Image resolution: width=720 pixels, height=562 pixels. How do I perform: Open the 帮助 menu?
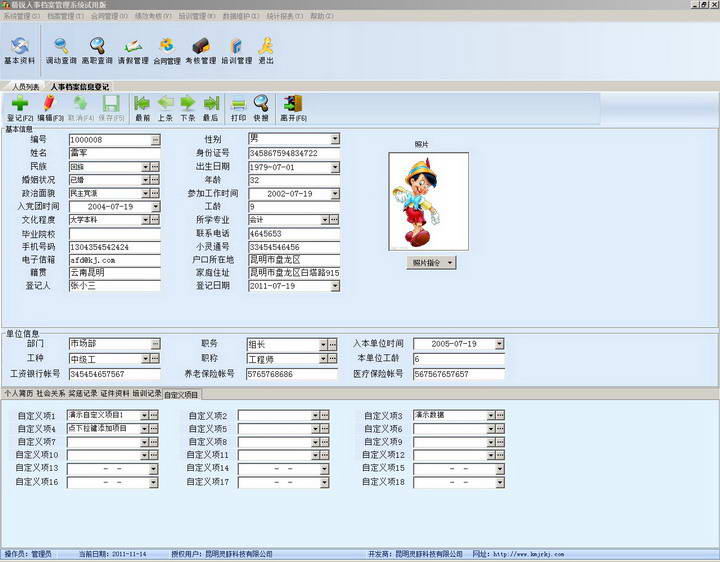pyautogui.click(x=322, y=16)
